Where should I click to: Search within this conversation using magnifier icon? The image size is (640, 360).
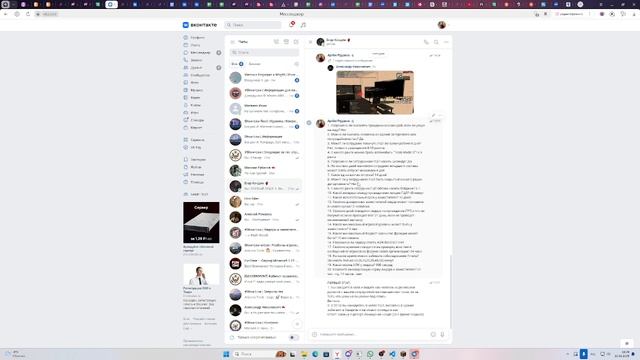(x=436, y=42)
